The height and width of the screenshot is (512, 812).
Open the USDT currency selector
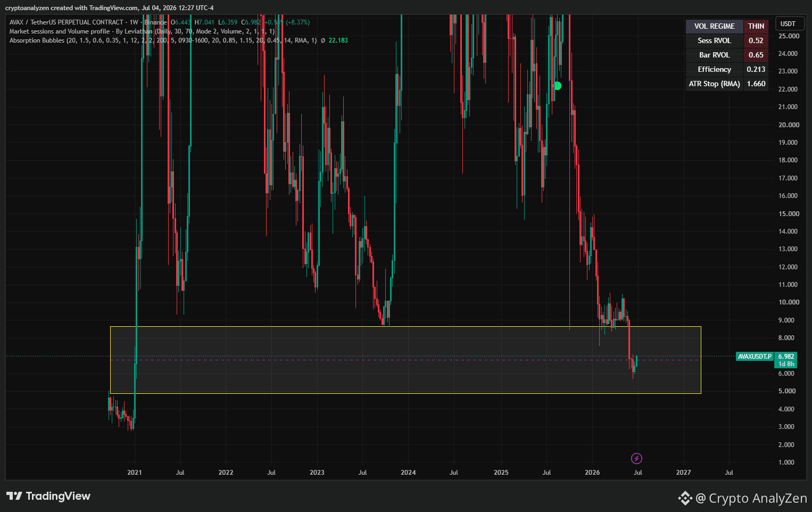pos(788,24)
